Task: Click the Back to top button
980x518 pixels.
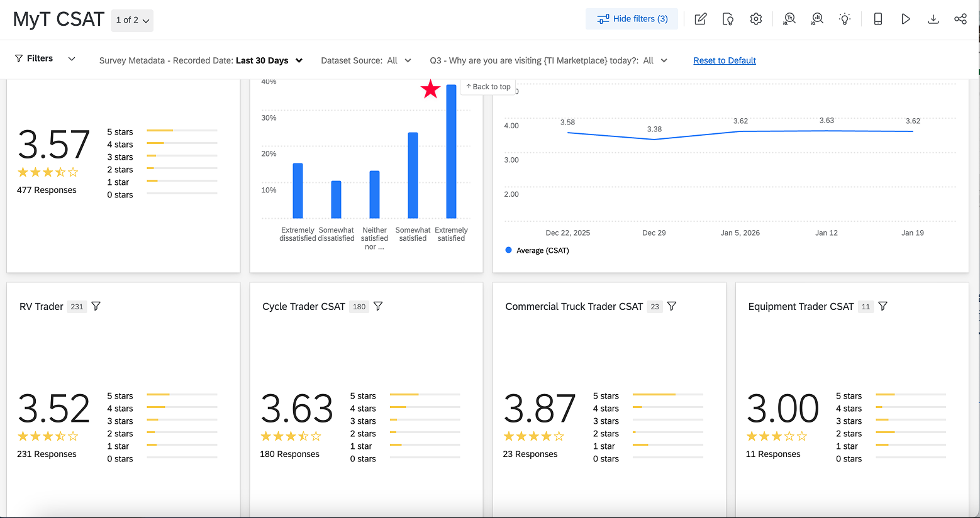Action: [x=488, y=87]
